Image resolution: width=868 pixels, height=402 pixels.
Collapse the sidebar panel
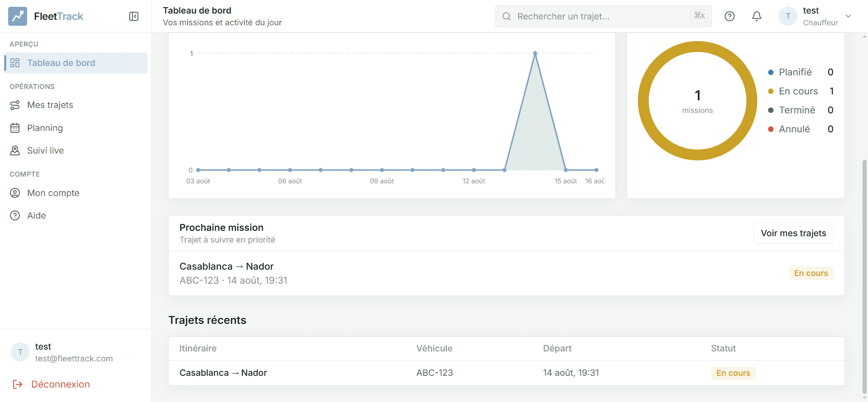pos(134,16)
